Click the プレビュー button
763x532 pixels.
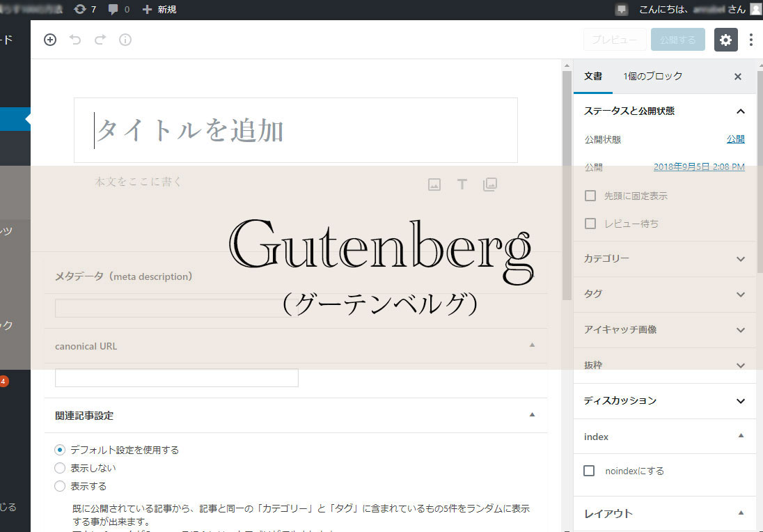(x=615, y=40)
